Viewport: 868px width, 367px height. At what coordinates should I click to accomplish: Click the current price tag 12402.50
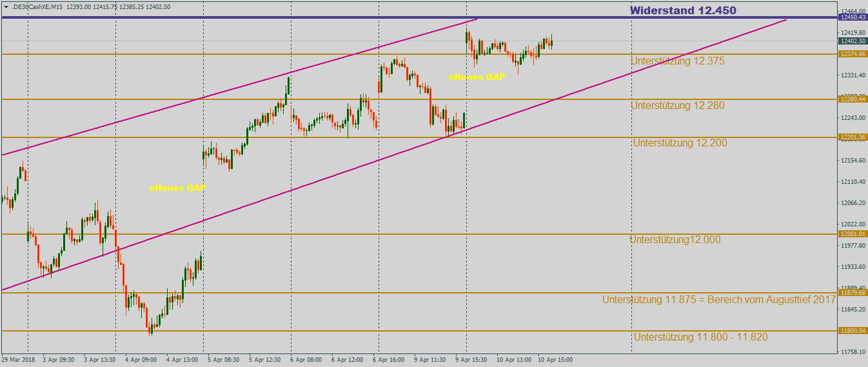pyautogui.click(x=853, y=41)
